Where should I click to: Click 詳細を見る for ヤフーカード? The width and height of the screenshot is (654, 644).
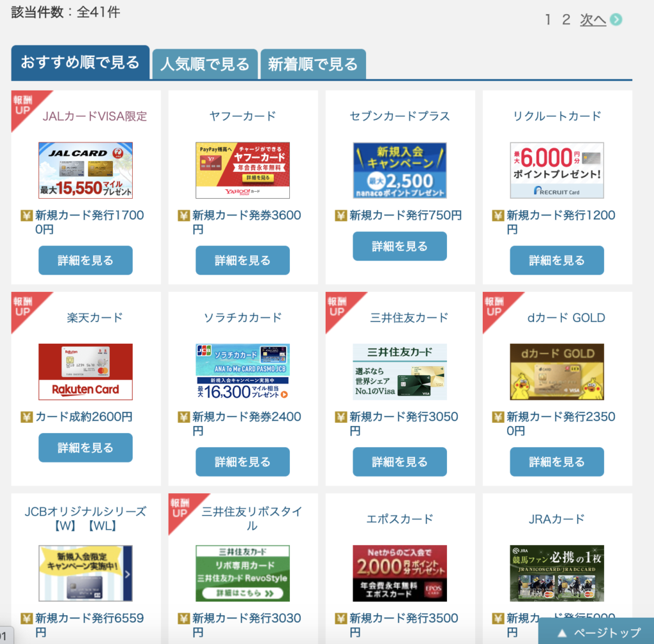coord(243,260)
